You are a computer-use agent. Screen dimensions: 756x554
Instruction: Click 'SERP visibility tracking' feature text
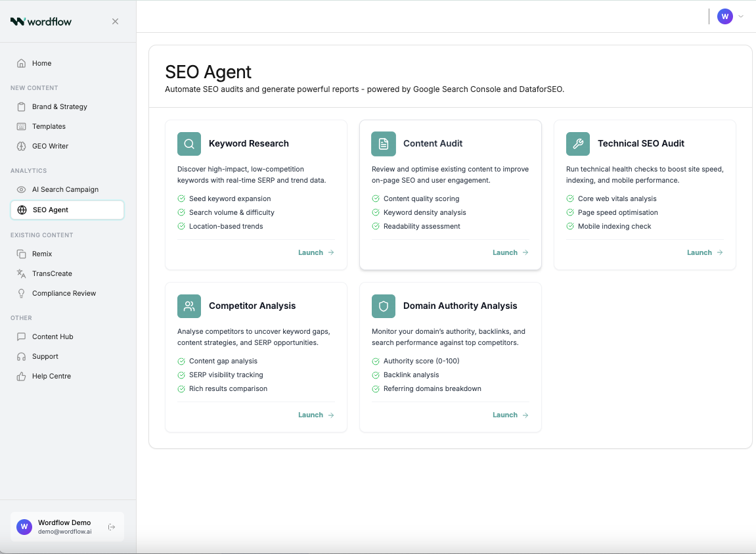click(226, 375)
